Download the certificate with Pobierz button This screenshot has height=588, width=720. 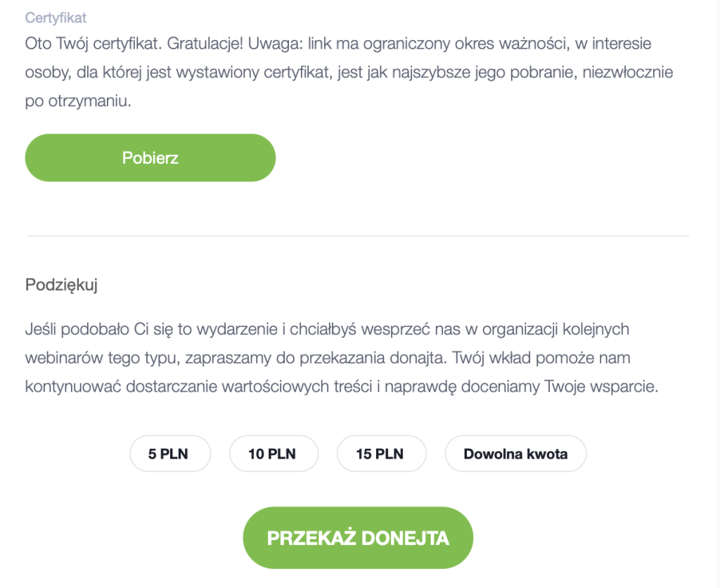pos(150,158)
